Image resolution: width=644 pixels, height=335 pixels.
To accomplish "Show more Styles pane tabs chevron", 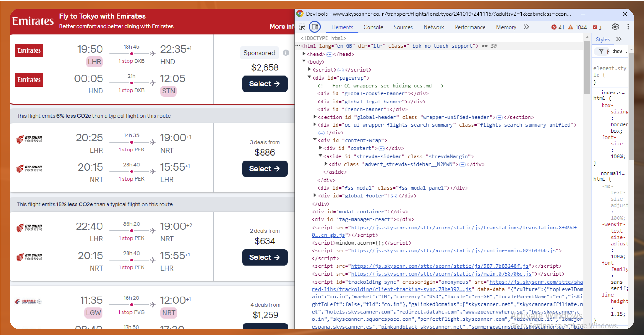I will click(619, 39).
